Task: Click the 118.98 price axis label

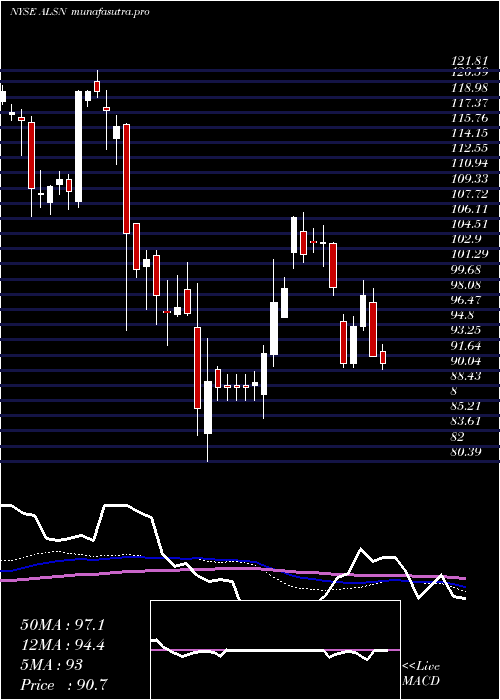Action: [469, 88]
